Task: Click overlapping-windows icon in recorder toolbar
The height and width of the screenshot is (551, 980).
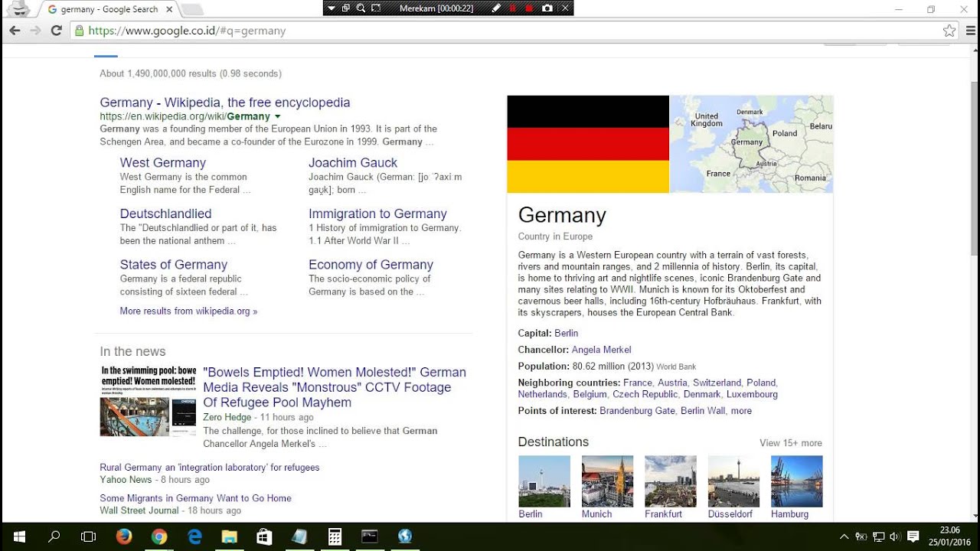Action: click(346, 8)
